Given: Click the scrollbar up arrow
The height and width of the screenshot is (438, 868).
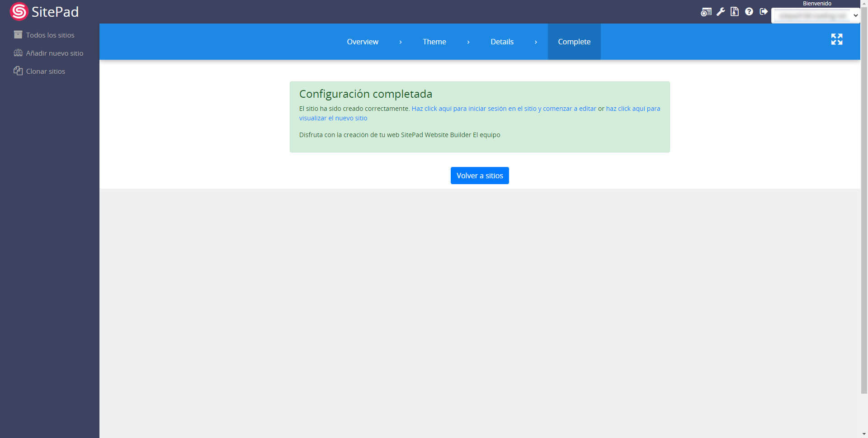Looking at the screenshot, I should 864,3.
